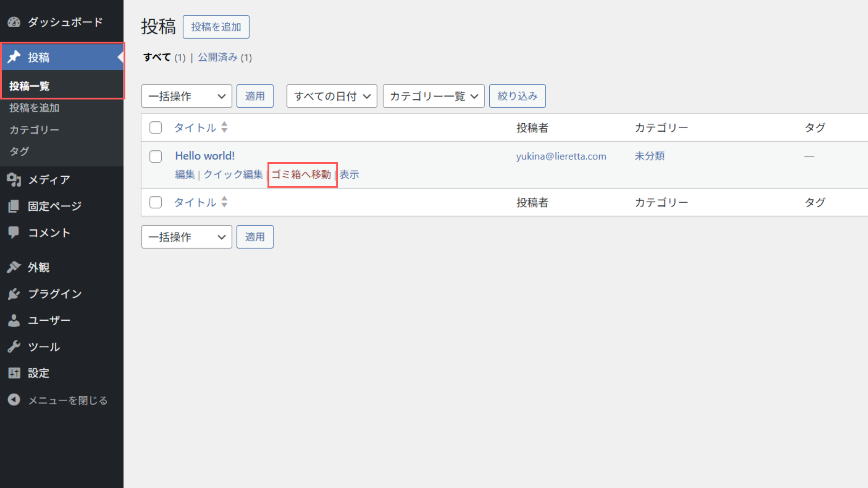Sort posts by the Title column header
The height and width of the screenshot is (488, 868).
(195, 128)
